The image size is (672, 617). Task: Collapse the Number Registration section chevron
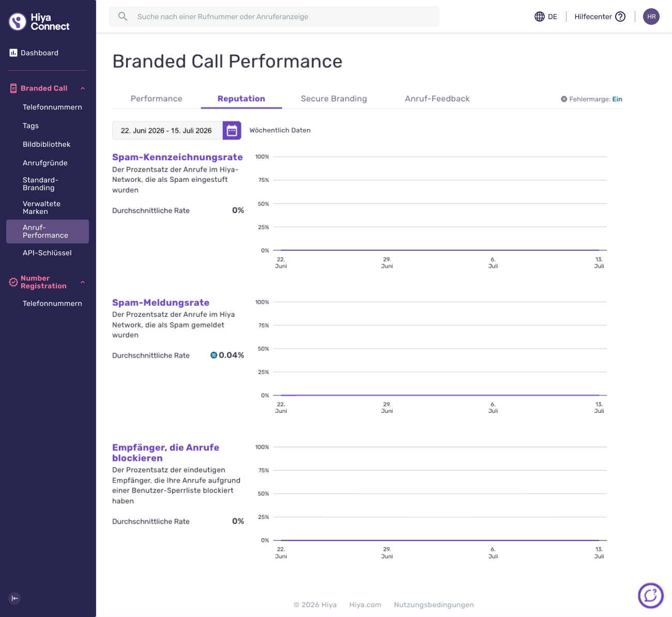[x=83, y=282]
